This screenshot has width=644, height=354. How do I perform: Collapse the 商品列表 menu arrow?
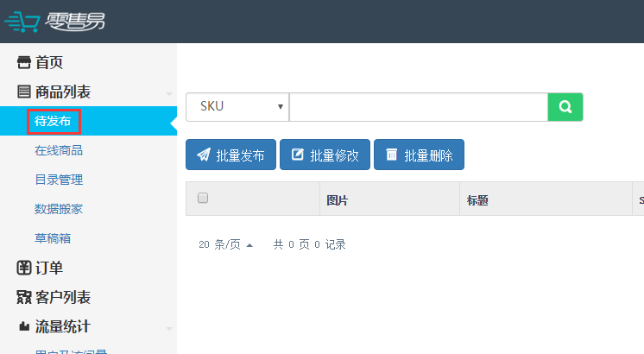(x=169, y=93)
